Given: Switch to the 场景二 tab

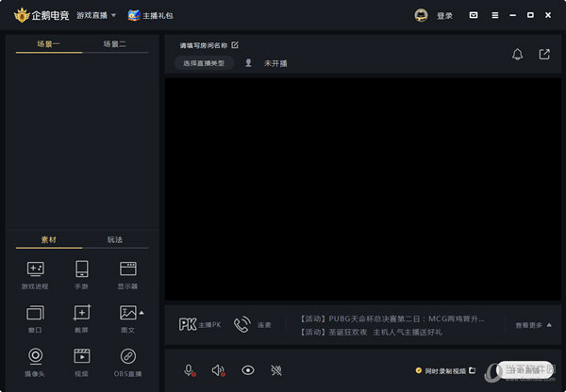Looking at the screenshot, I should click(x=115, y=44).
